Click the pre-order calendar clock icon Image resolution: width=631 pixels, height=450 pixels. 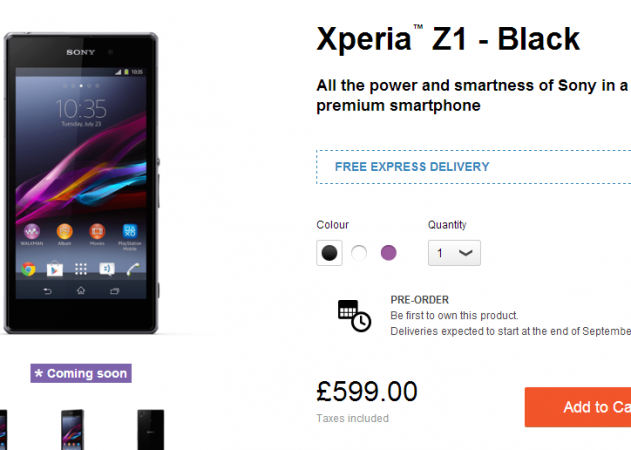click(354, 316)
